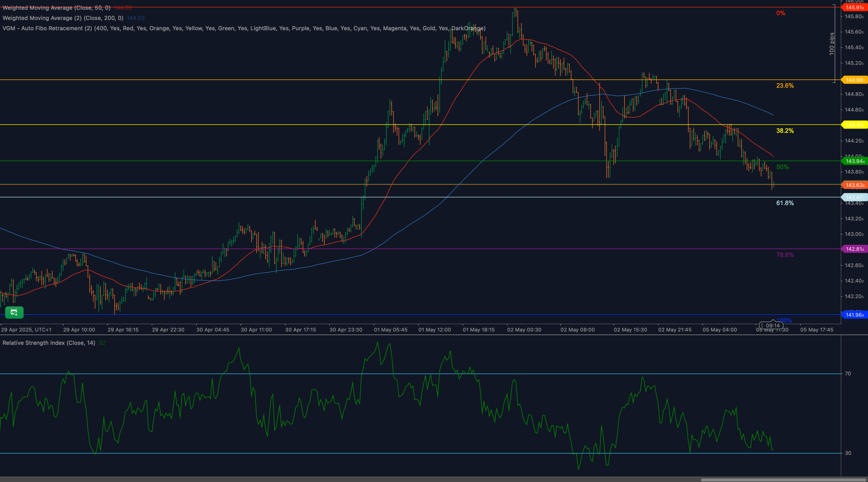Click the 23.6% Fibonacci level label
Viewport: 868px width, 482px height.
pyautogui.click(x=785, y=85)
